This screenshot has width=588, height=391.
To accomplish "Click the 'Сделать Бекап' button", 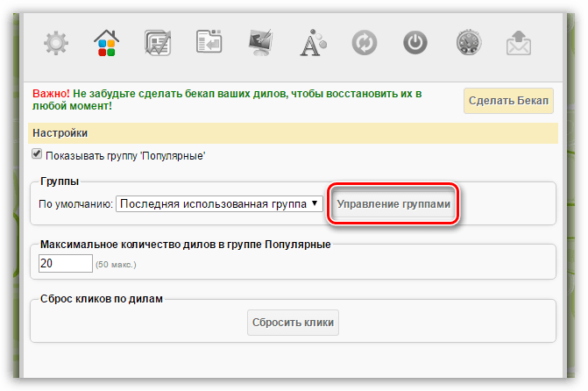I will click(x=508, y=100).
